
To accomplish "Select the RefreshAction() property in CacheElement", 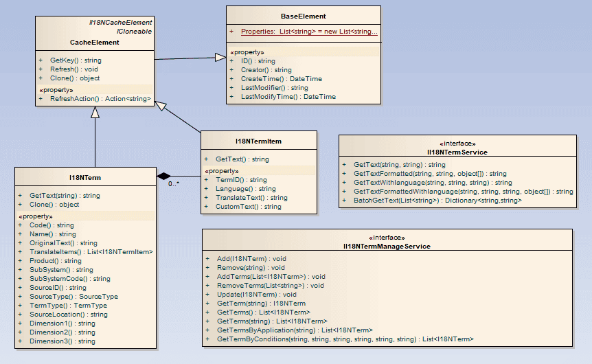I will (100, 99).
